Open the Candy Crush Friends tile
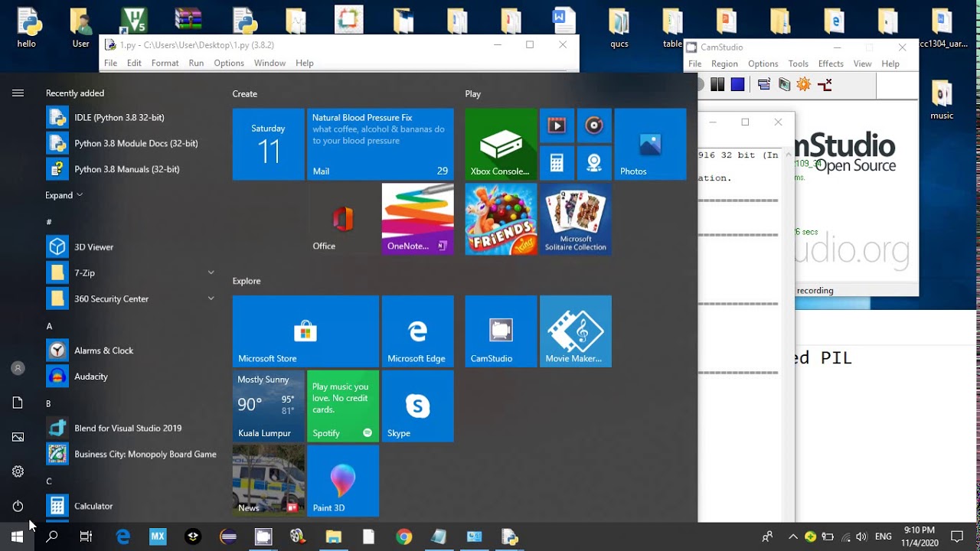This screenshot has height=551, width=980. [501, 219]
